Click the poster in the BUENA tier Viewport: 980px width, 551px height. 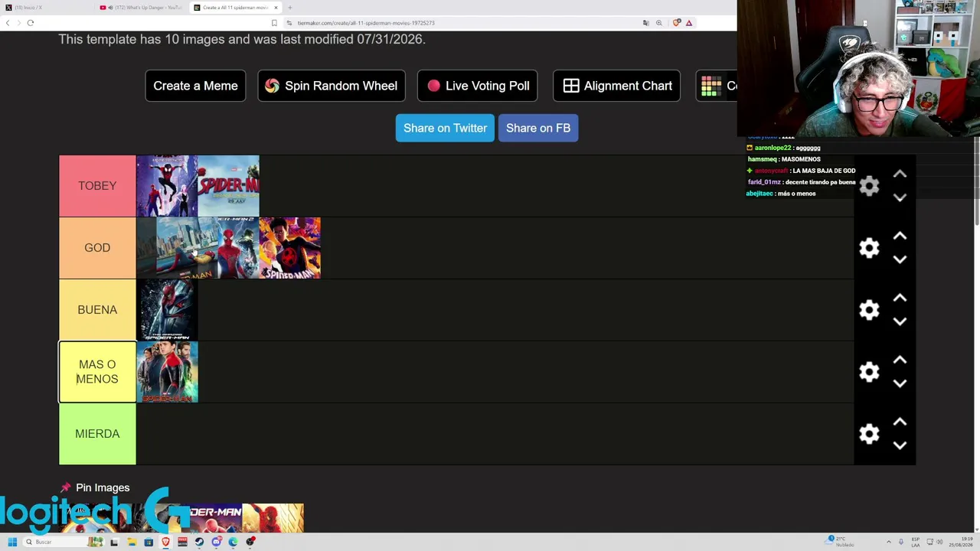167,310
